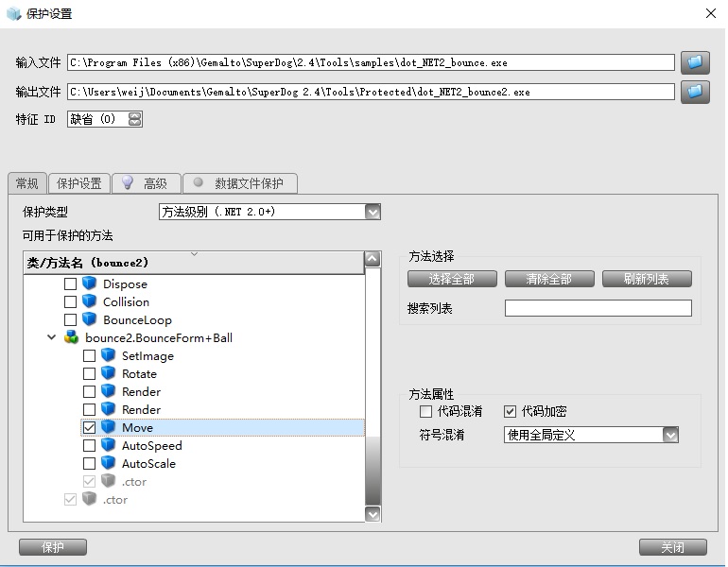Click the method list vertical scrollbar
Viewport: 728px width, 567px height.
373,378
